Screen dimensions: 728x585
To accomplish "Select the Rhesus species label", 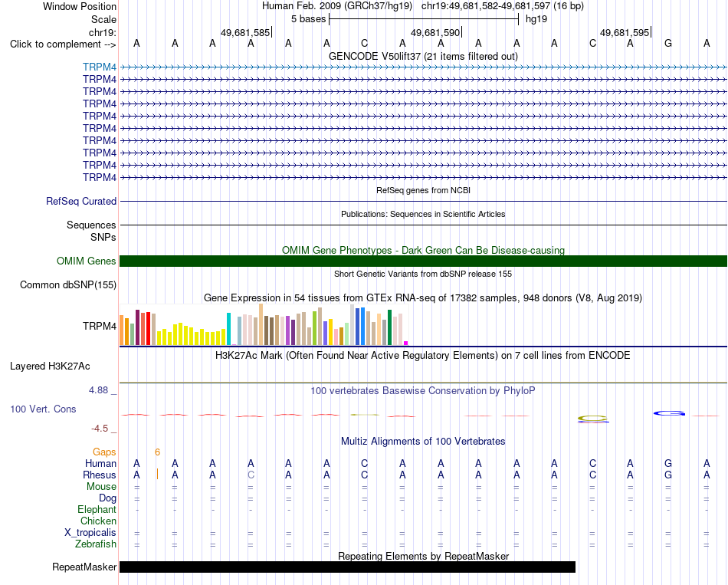I will pyautogui.click(x=100, y=475).
